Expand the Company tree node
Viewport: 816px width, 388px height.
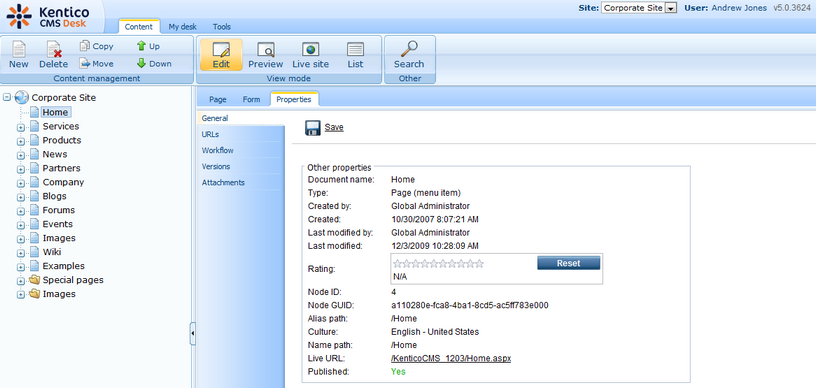21,183
